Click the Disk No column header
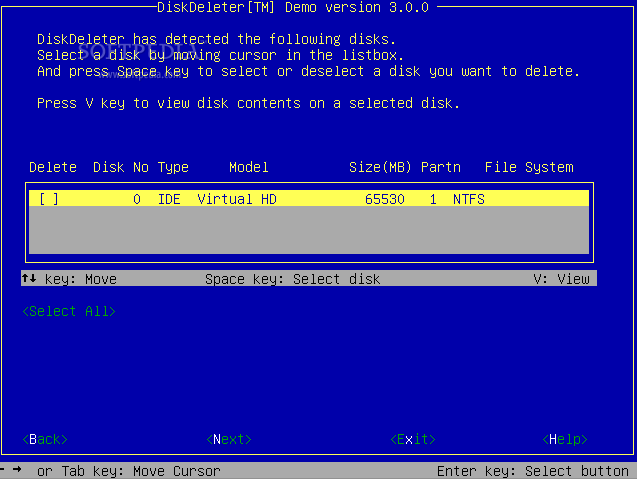 (121, 167)
